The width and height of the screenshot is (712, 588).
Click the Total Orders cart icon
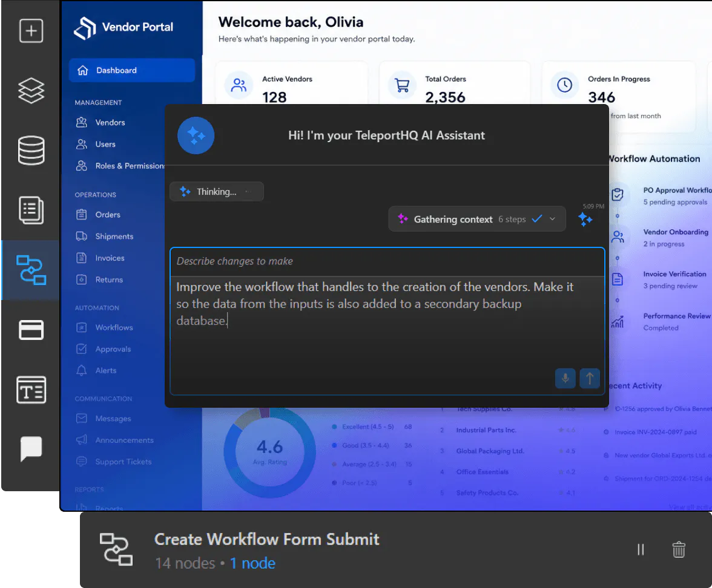pyautogui.click(x=402, y=85)
